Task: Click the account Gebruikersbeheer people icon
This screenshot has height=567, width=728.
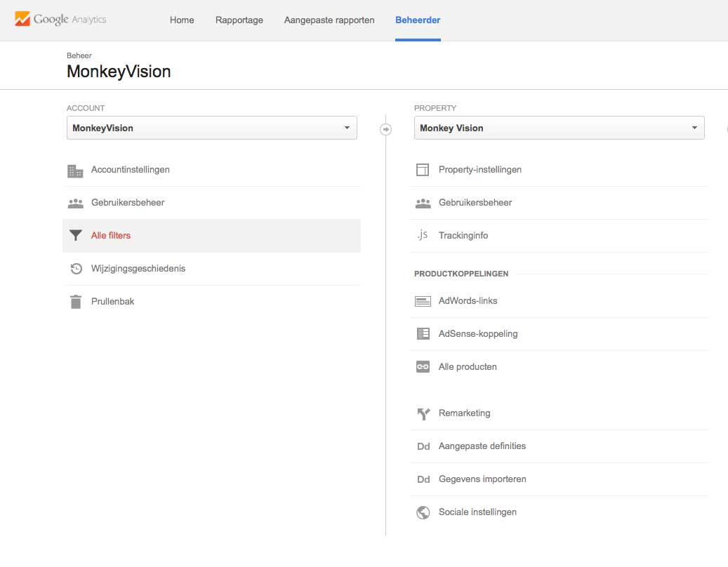Action: [75, 204]
